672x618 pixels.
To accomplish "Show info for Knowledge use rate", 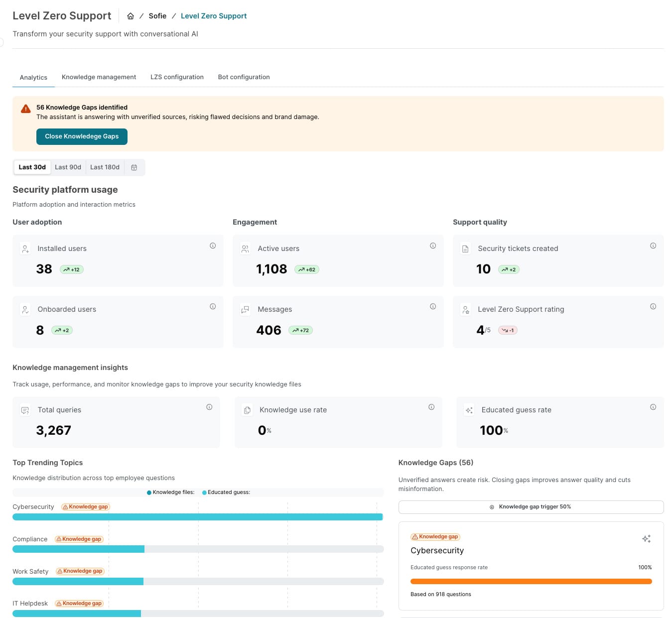I will point(431,407).
